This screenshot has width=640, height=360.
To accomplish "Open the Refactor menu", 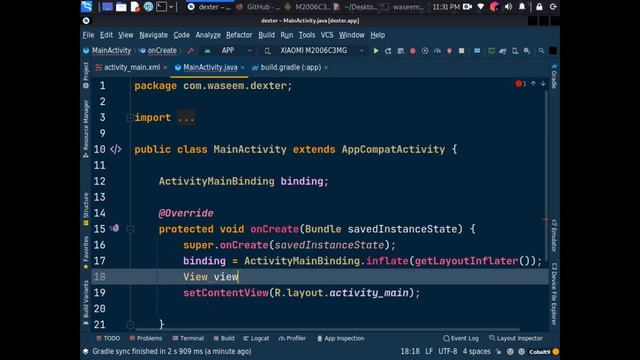I will (239, 35).
